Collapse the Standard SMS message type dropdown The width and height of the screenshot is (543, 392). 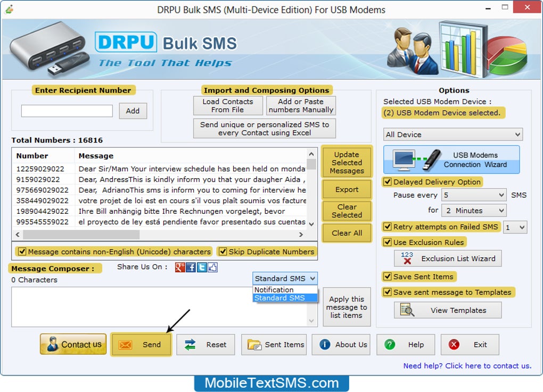285,279
